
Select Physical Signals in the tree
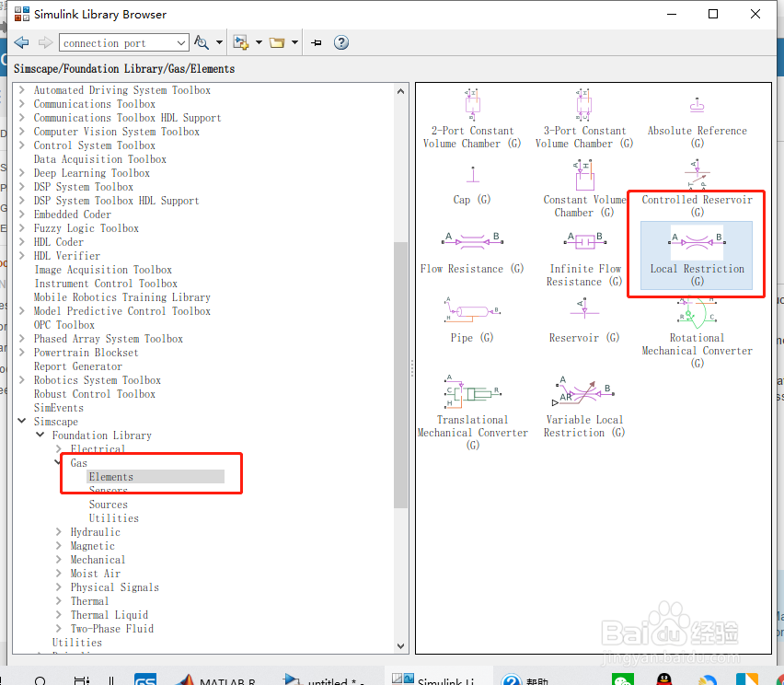pyautogui.click(x=114, y=587)
